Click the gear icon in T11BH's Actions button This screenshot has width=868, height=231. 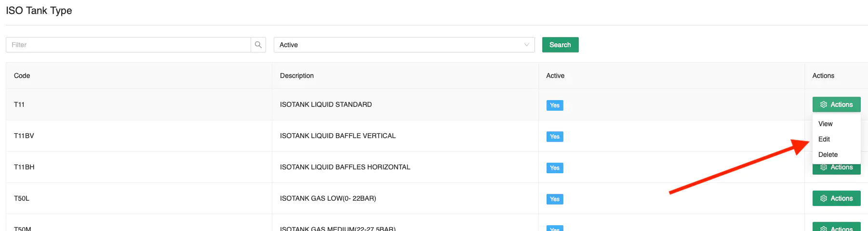coord(824,168)
